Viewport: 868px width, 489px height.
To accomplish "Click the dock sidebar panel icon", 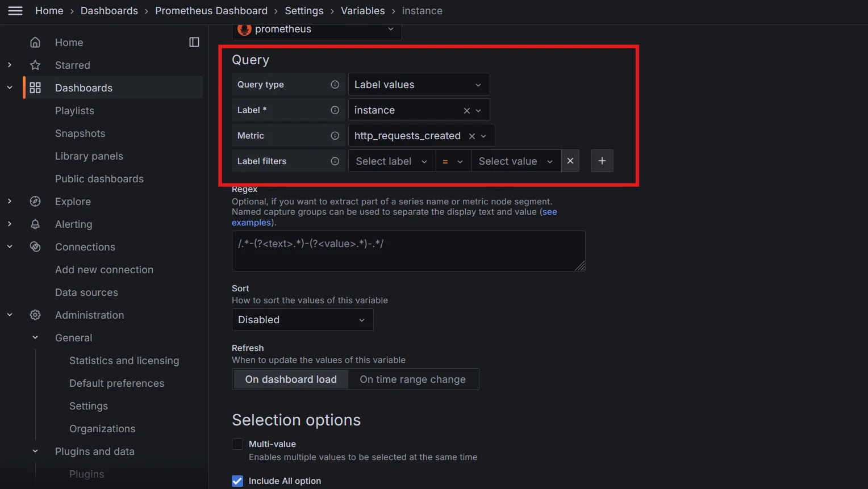I will 194,42.
